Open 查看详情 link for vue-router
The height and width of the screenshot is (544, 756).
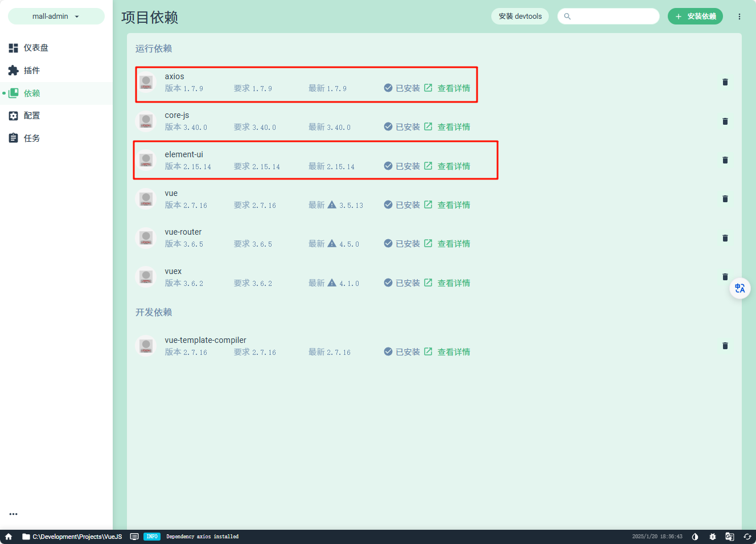coord(447,244)
